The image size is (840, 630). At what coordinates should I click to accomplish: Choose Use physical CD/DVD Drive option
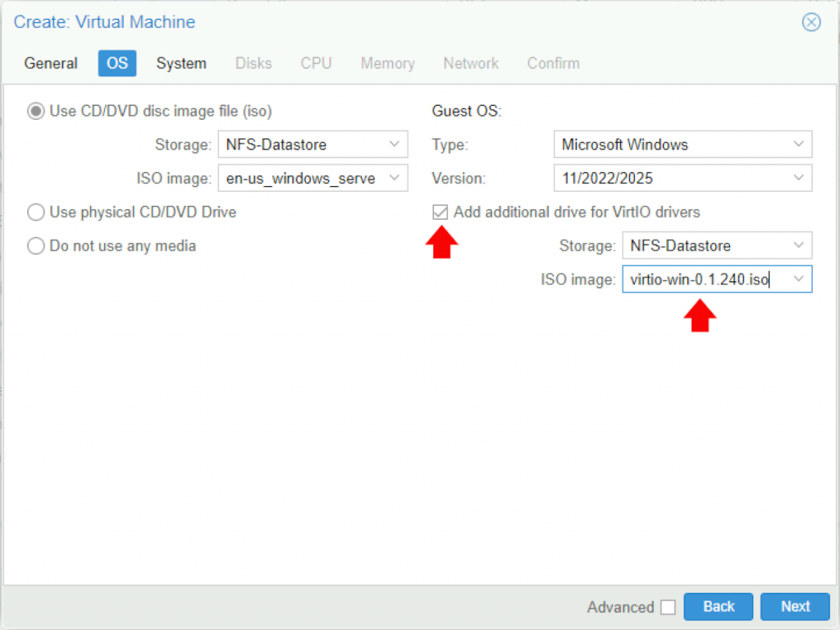point(36,212)
